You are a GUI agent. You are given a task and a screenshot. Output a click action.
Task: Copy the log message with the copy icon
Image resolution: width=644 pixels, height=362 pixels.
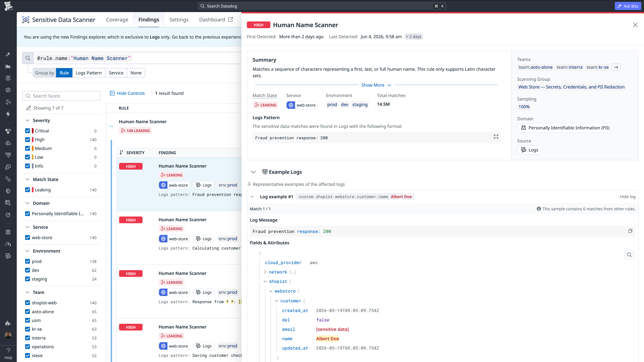point(630,231)
